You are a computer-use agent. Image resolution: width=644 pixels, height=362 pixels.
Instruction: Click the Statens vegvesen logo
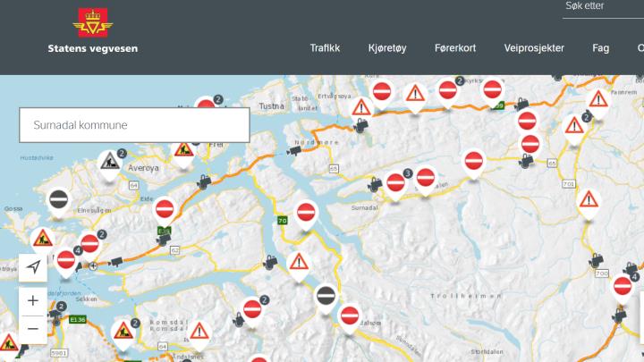point(93,31)
